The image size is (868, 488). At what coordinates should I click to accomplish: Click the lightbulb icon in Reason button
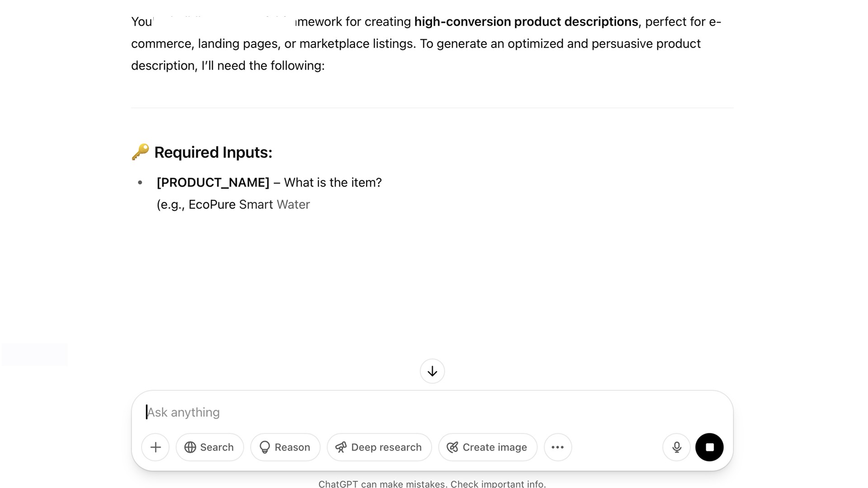(265, 447)
